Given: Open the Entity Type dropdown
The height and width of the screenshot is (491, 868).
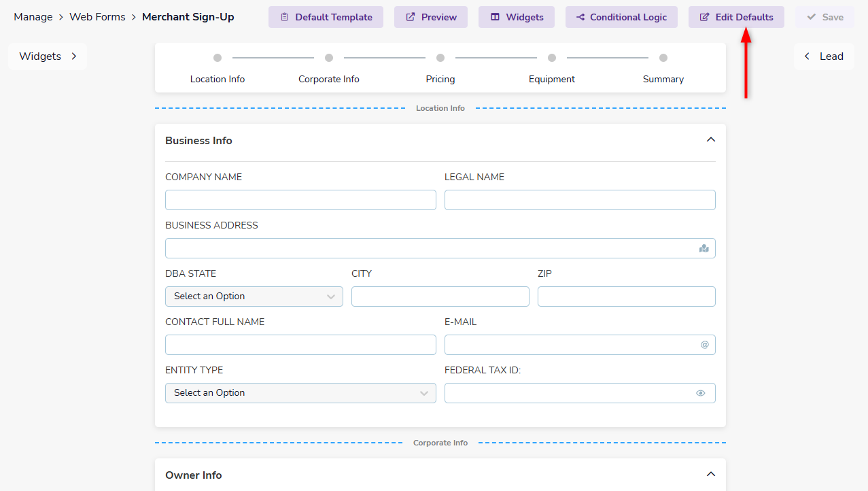Looking at the screenshot, I should click(x=300, y=393).
